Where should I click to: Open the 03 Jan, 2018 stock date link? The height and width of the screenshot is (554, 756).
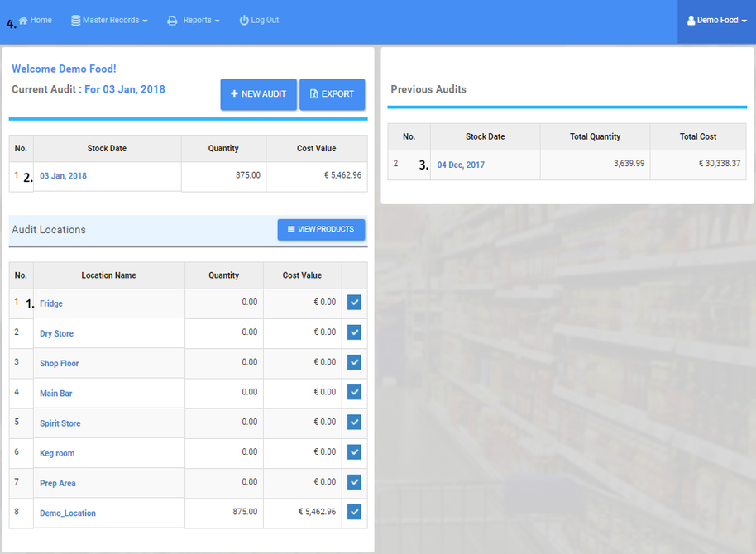click(x=63, y=176)
